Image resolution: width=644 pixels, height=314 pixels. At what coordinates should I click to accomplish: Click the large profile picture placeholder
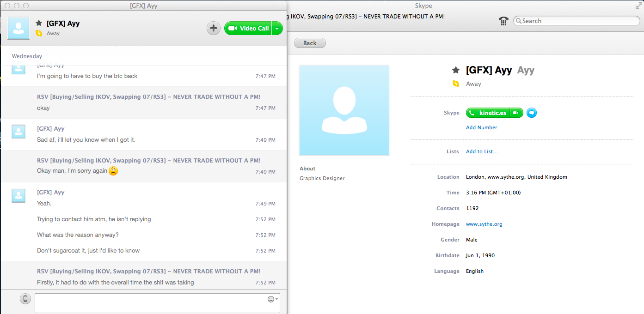click(344, 110)
